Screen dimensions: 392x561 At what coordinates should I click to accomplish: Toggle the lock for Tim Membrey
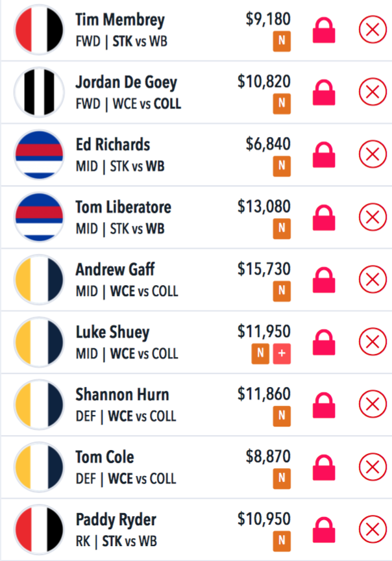click(x=324, y=30)
